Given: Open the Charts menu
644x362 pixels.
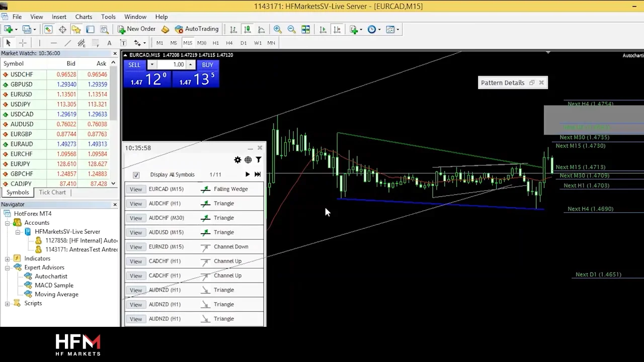Looking at the screenshot, I should (84, 17).
